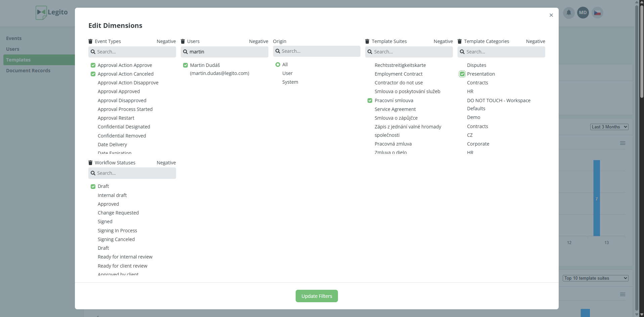Open Document Records in sidebar
The image size is (644, 317).
coord(28,71)
